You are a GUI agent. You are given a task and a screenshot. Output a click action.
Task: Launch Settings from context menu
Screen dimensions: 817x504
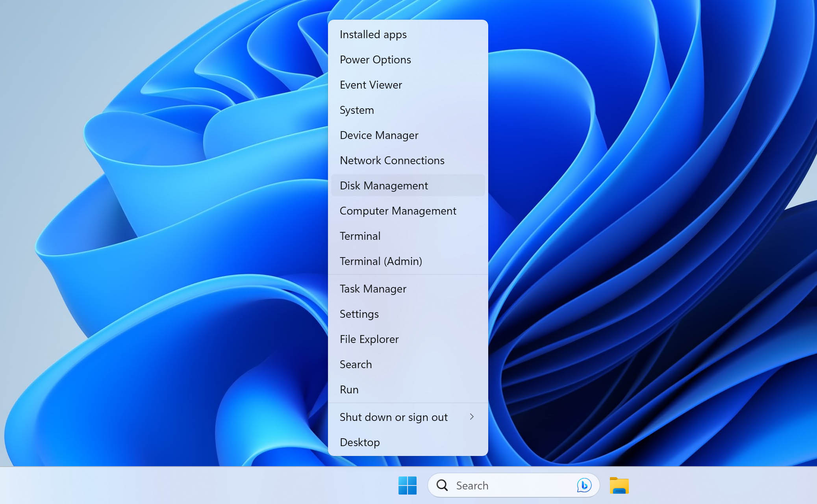click(359, 314)
